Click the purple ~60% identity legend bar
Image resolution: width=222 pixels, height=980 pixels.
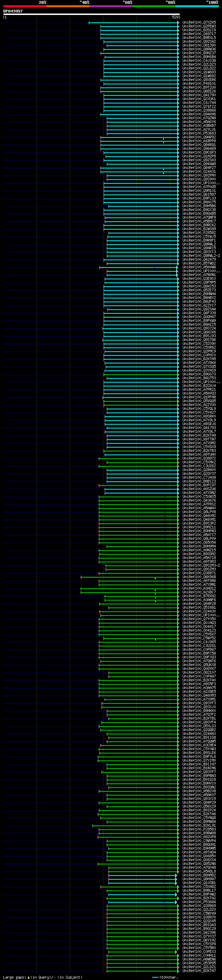click(111, 6)
